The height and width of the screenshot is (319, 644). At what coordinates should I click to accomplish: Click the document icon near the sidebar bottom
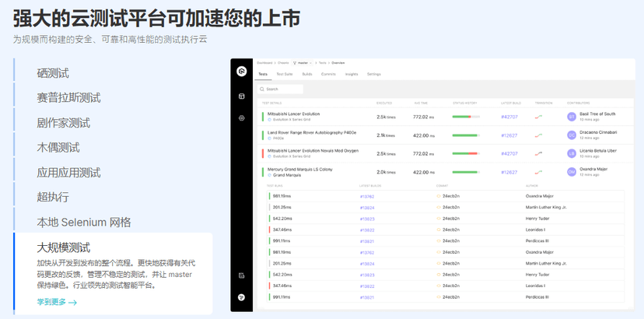(241, 275)
